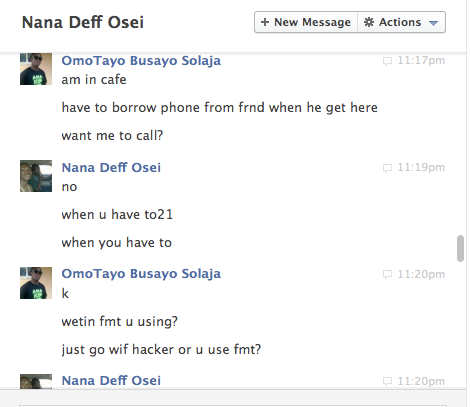Click OmoTayo's profile photo in the top message
This screenshot has height=407, width=471.
coord(36,69)
